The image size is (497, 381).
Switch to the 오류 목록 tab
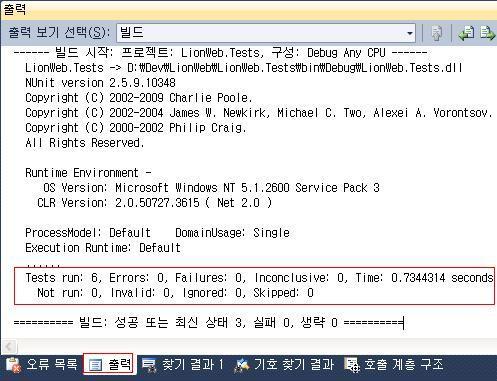[x=41, y=364]
